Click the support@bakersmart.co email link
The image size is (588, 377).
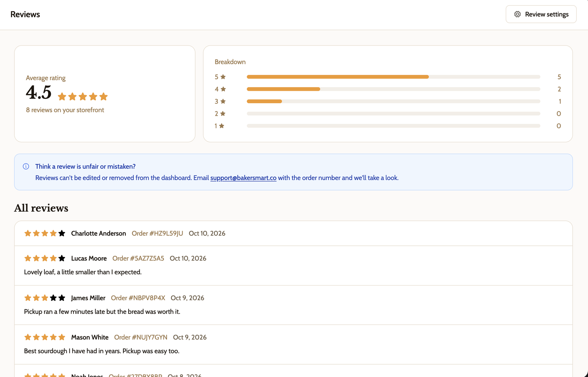(x=243, y=178)
